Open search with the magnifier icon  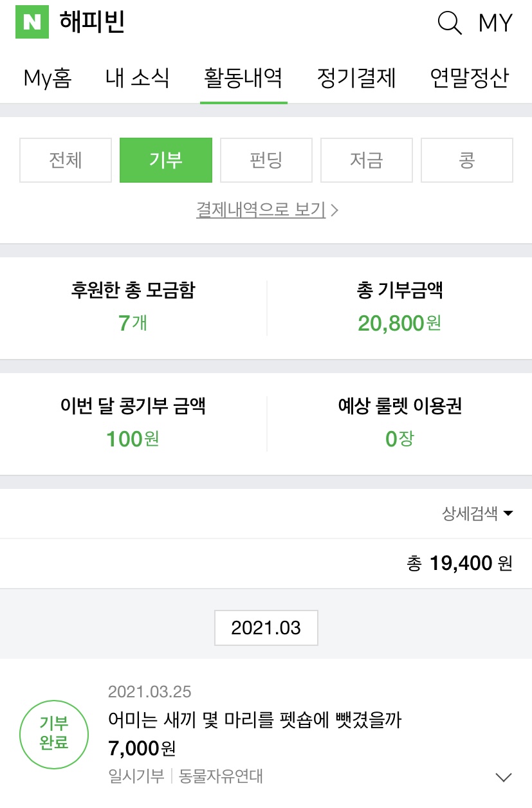[450, 23]
